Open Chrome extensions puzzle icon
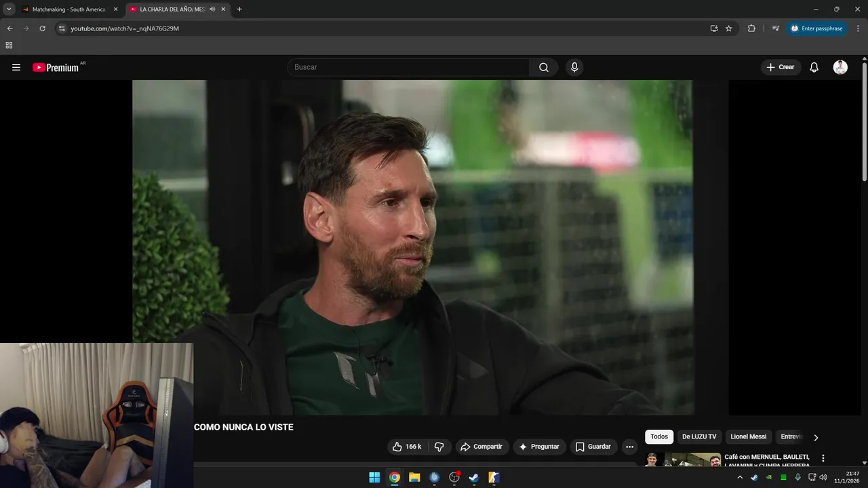Screen dimensions: 868x488 (x=751, y=28)
